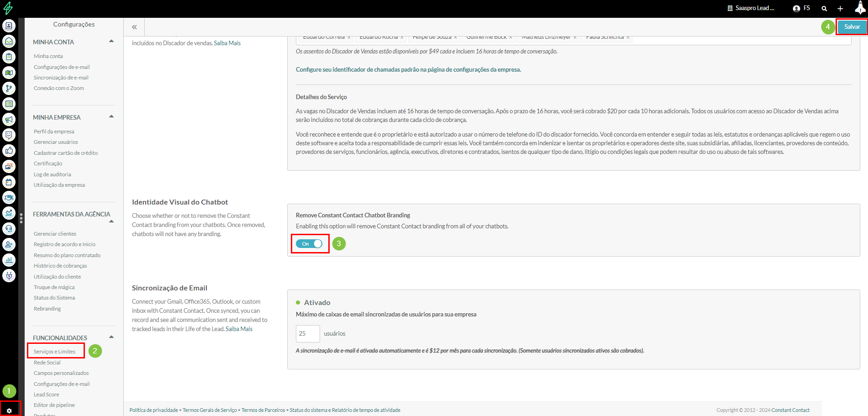Click the plus add icon in top bar
The height and width of the screenshot is (416, 868).
click(x=840, y=8)
